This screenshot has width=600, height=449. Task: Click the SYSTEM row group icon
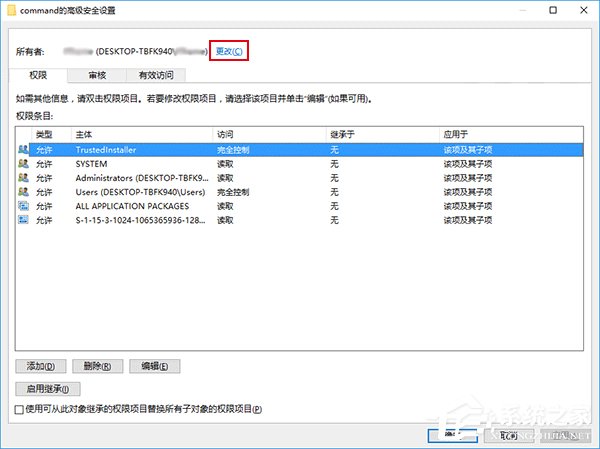pos(23,163)
